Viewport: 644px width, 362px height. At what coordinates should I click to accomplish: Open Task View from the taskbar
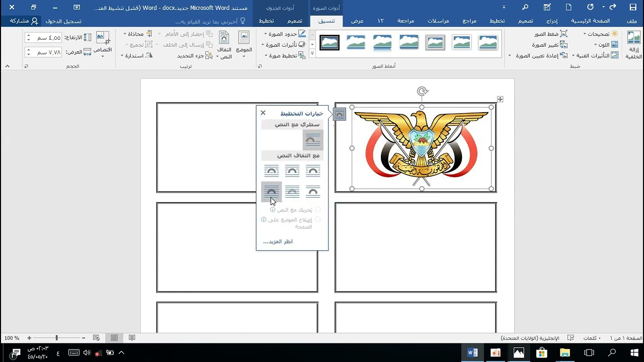tap(589, 353)
